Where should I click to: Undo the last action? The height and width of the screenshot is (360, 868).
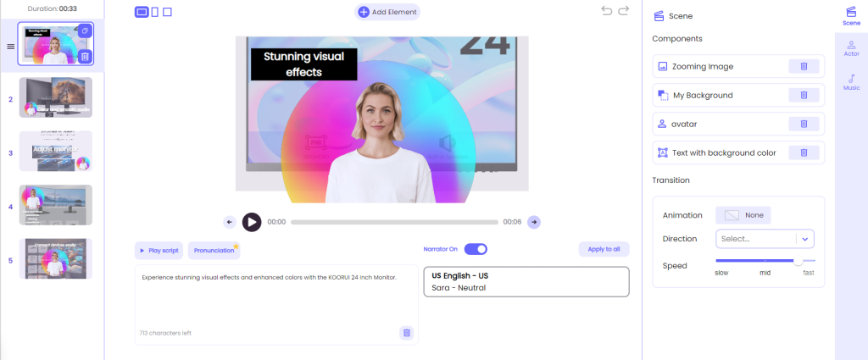point(607,11)
